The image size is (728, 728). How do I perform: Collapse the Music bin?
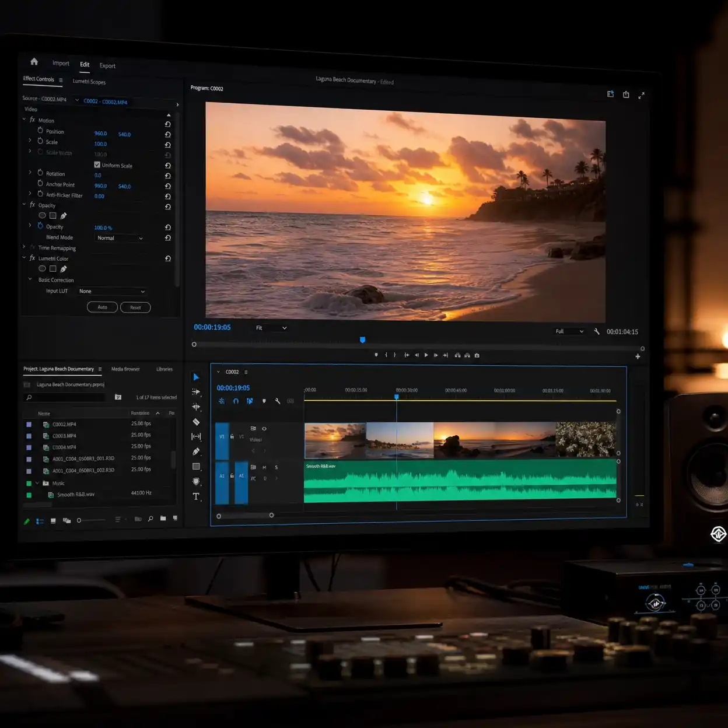click(x=37, y=483)
